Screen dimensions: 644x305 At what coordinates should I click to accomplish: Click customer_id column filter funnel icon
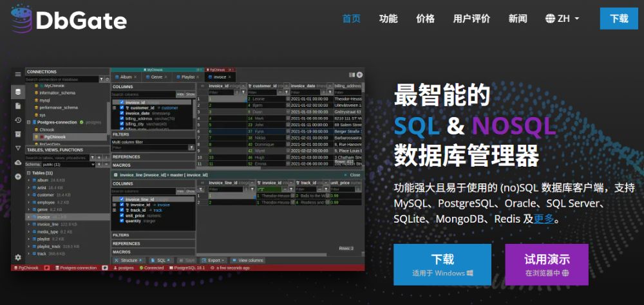tap(287, 92)
